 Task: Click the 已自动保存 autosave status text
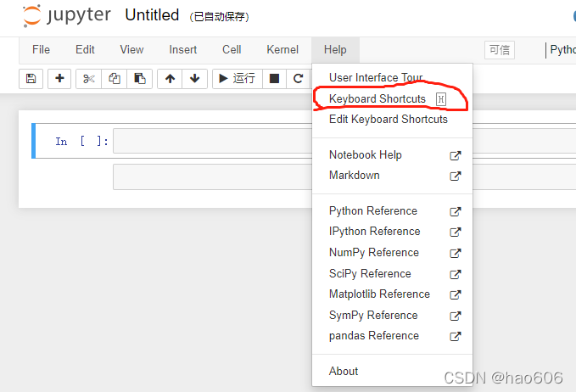pyautogui.click(x=220, y=17)
